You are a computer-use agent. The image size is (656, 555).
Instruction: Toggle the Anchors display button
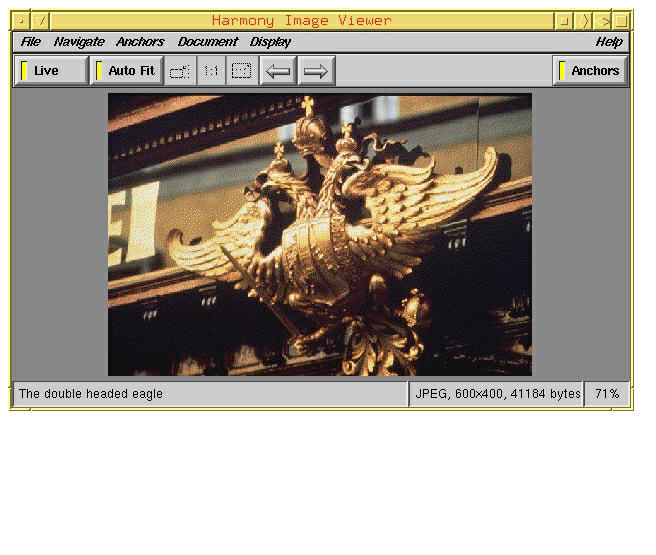pyautogui.click(x=590, y=71)
